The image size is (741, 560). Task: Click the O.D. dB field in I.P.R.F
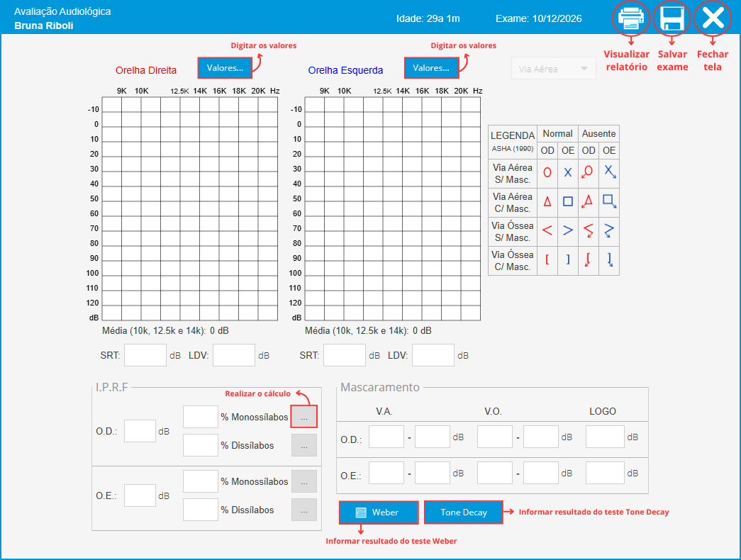pos(140,431)
